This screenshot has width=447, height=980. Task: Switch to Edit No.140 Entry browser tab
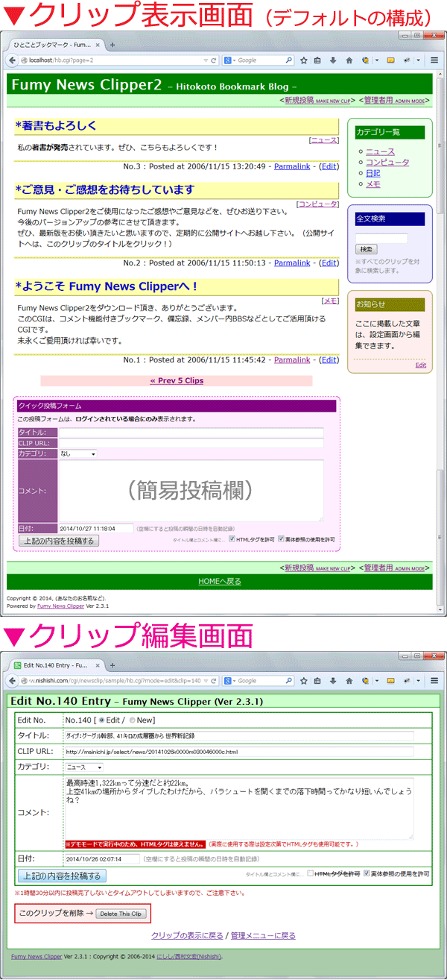[56, 665]
